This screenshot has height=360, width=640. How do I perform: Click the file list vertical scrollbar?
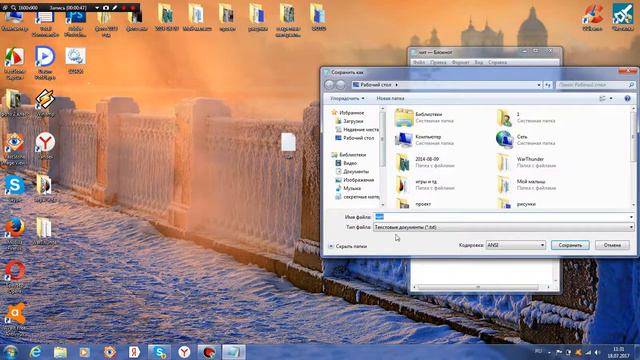coord(633,157)
